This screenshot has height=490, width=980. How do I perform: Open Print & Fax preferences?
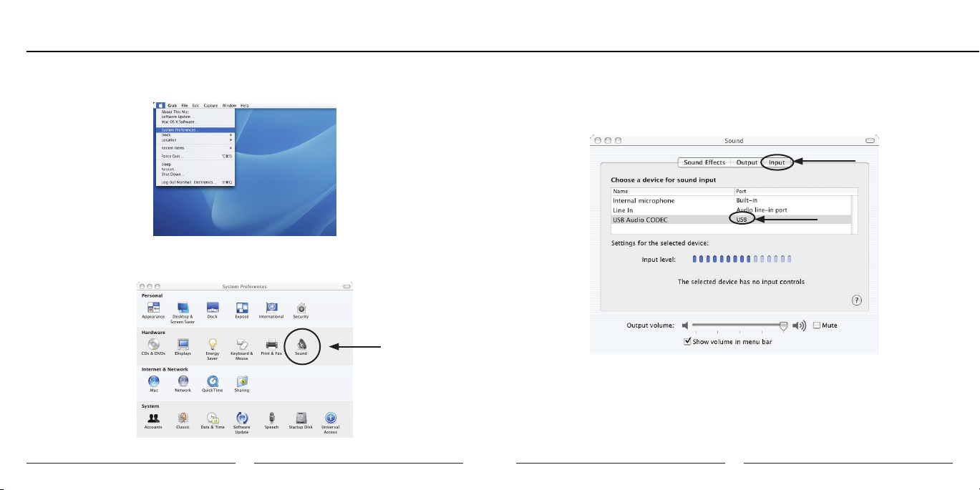click(x=272, y=347)
